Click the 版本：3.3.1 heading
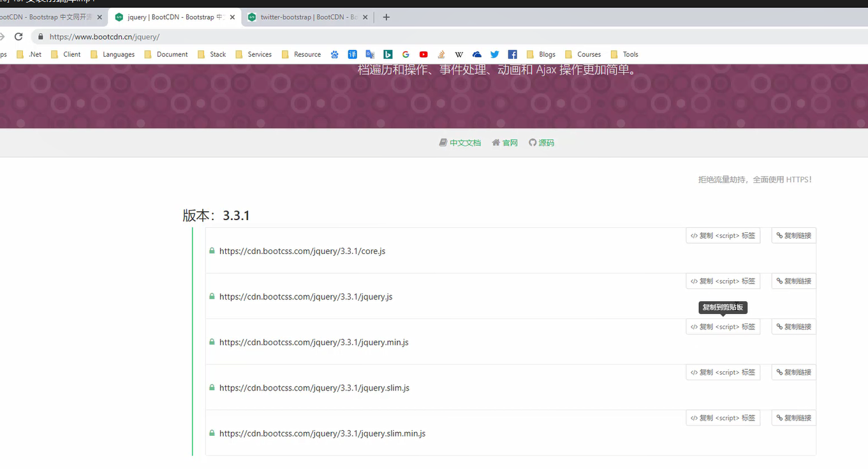This screenshot has height=469, width=868. point(216,216)
